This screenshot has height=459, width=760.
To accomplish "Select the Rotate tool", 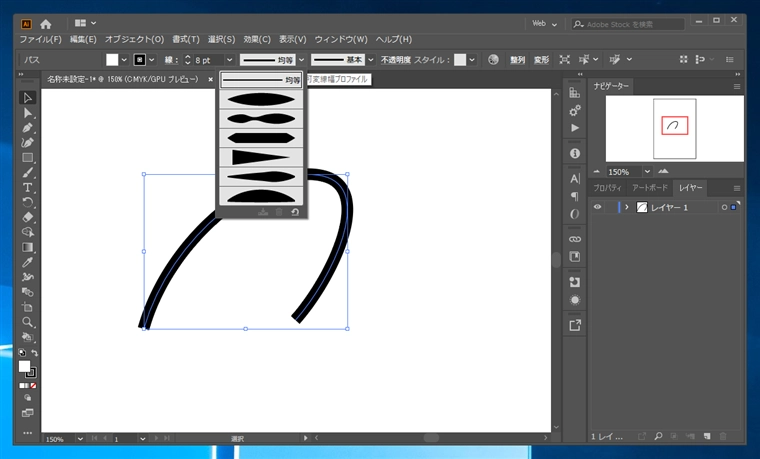I will pyautogui.click(x=27, y=202).
